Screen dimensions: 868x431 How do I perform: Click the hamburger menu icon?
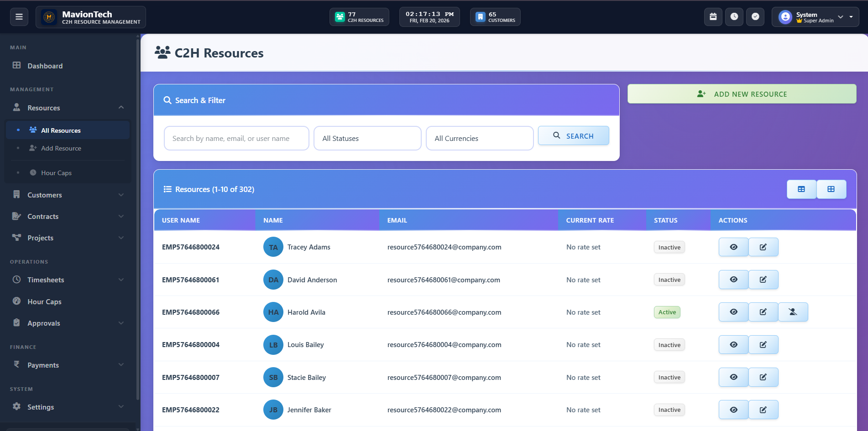click(19, 17)
